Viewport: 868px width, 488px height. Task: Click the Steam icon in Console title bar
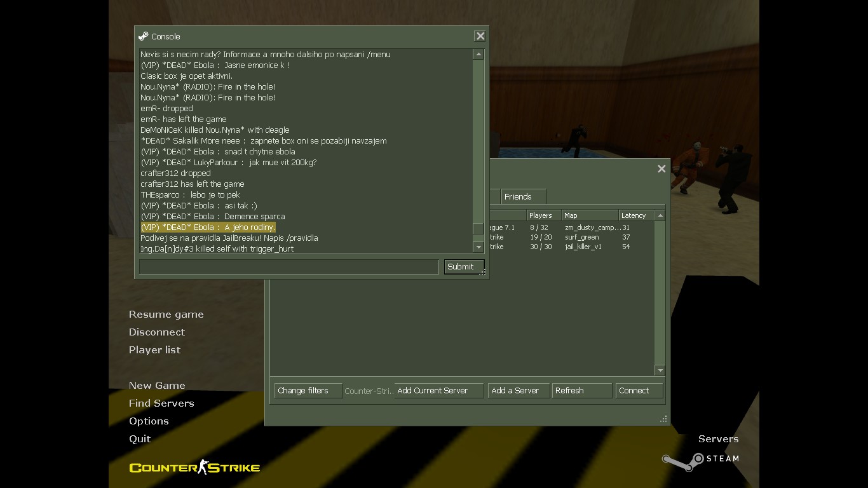144,36
